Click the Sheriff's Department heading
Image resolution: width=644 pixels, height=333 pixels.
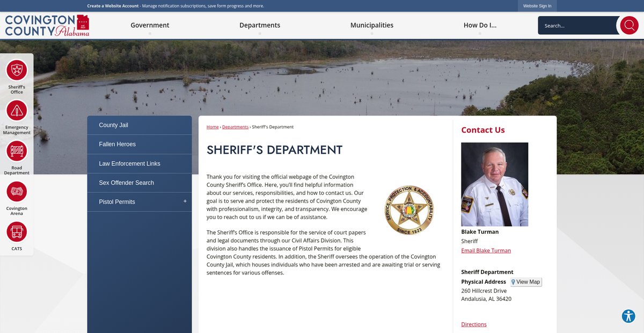coord(274,150)
